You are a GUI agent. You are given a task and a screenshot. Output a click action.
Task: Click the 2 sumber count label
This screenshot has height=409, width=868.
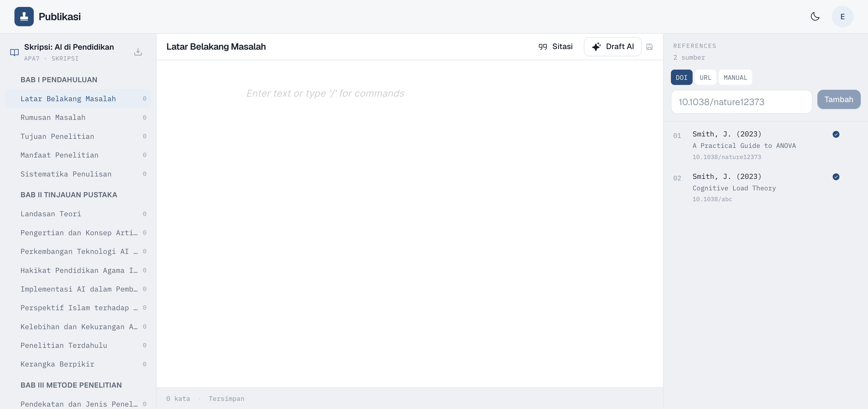(689, 58)
